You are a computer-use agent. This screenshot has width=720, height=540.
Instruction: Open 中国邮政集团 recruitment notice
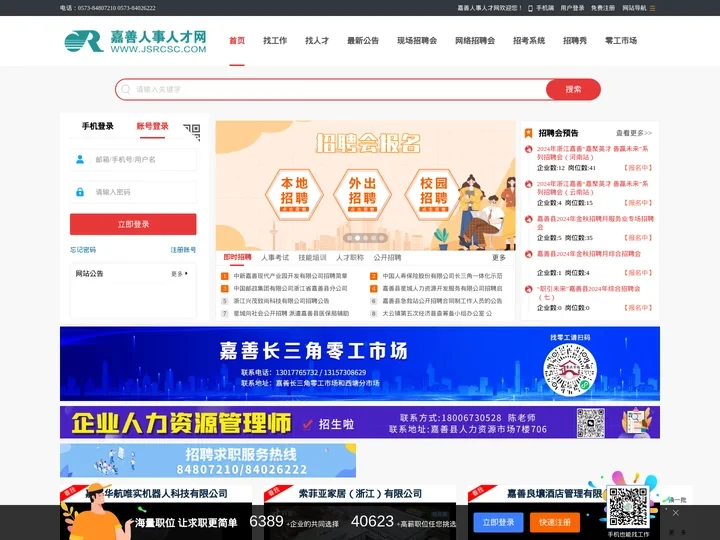290,288
